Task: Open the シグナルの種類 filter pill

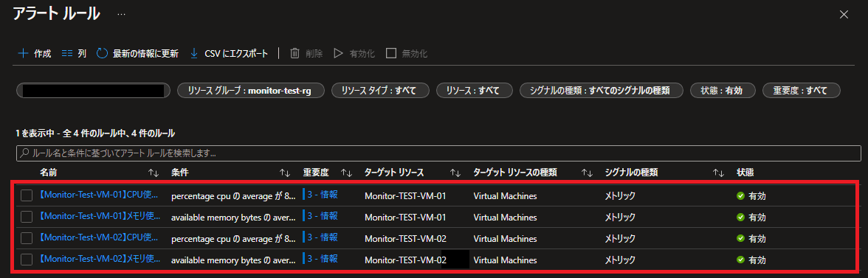Action: [602, 91]
